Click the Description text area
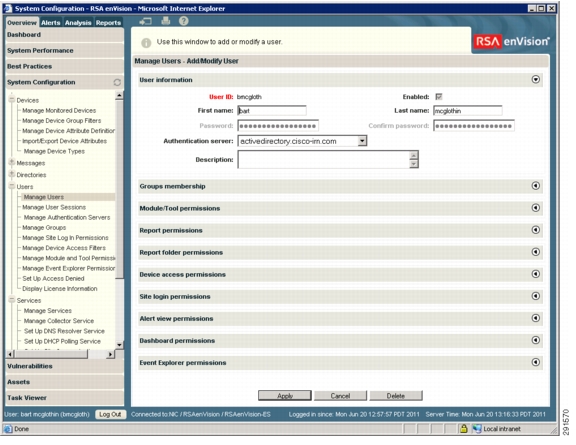Image resolution: width=576 pixels, height=445 pixels. 324,159
